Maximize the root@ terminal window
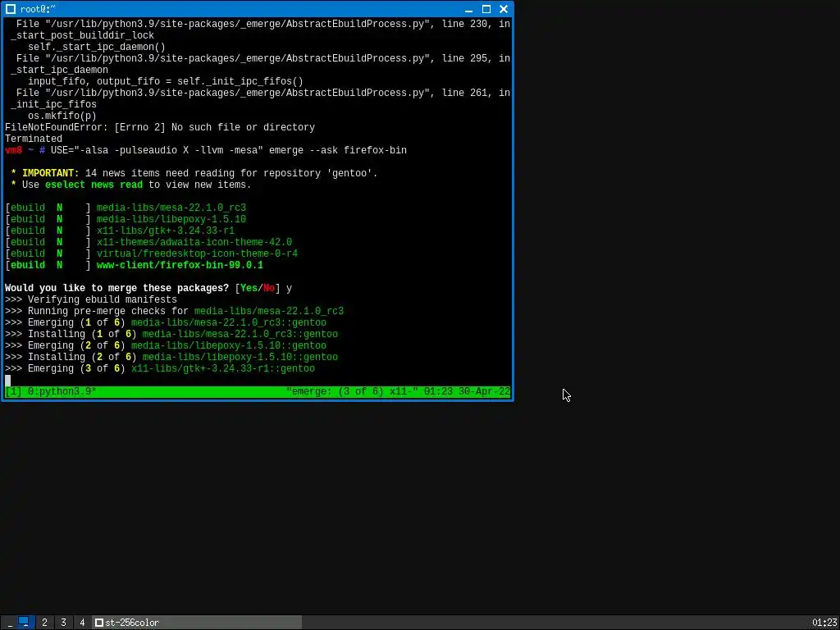The image size is (840, 630). 486,9
